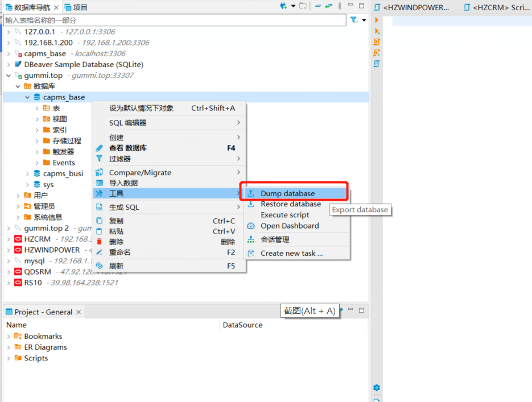532x402 pixels.
Task: Open new connection dropdown arrow
Action: pos(293,6)
